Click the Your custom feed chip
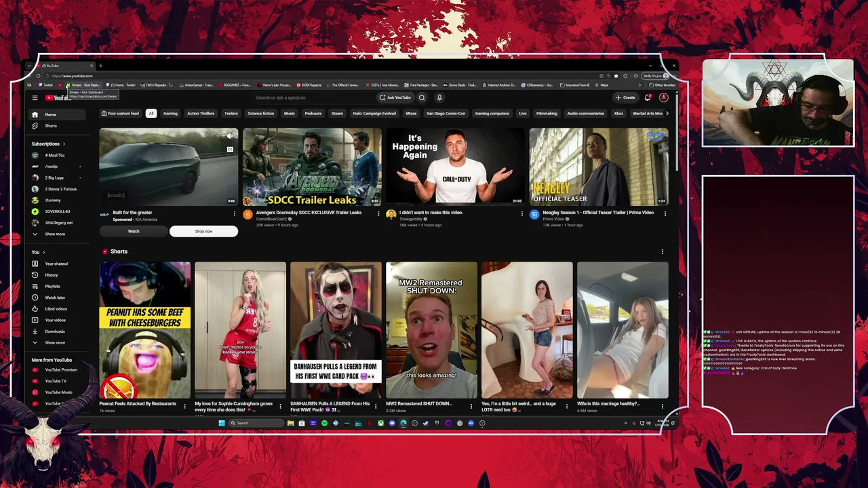 121,114
